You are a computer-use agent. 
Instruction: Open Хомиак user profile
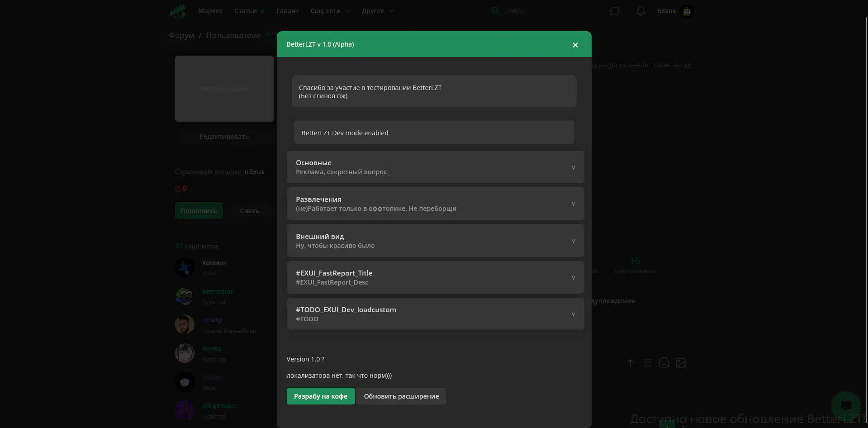click(x=214, y=263)
